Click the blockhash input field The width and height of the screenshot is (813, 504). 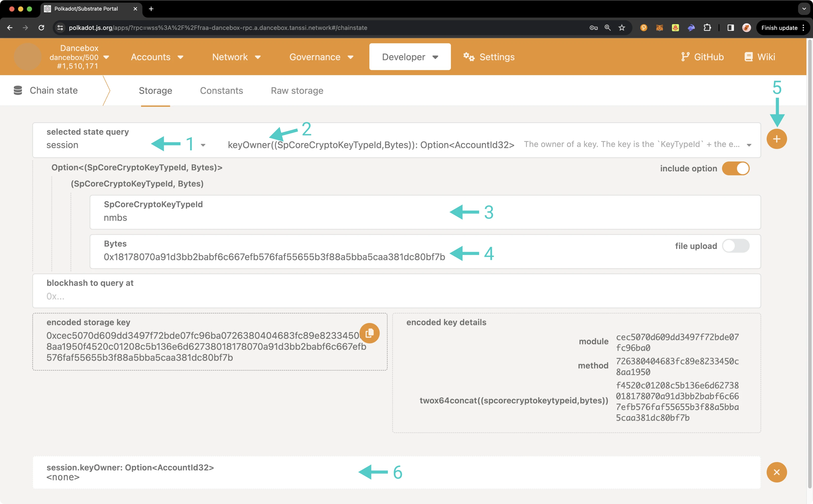(x=397, y=296)
